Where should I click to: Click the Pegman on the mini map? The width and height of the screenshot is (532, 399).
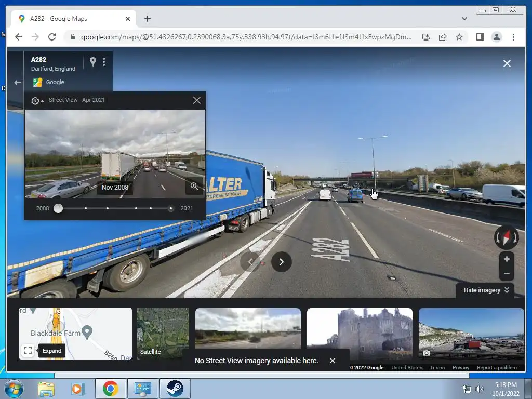coord(56,320)
